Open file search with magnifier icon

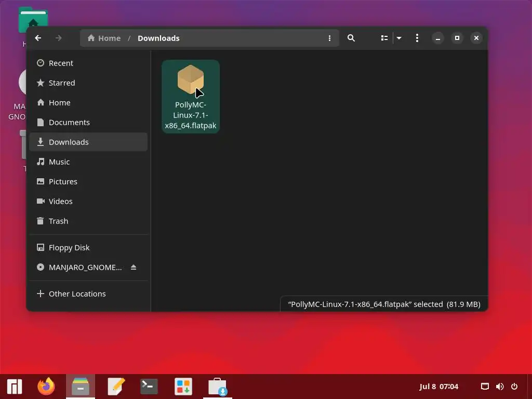[351, 38]
